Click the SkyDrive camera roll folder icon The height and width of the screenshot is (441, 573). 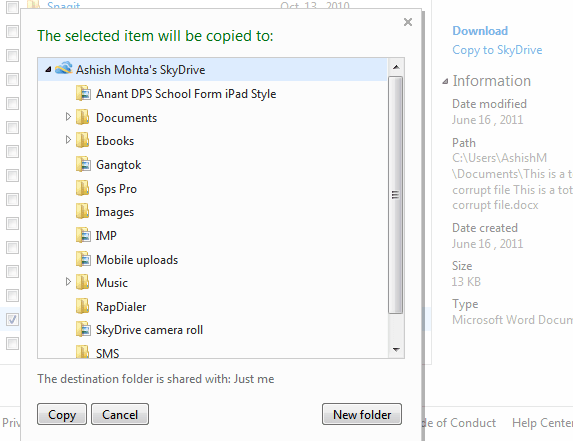pos(83,329)
